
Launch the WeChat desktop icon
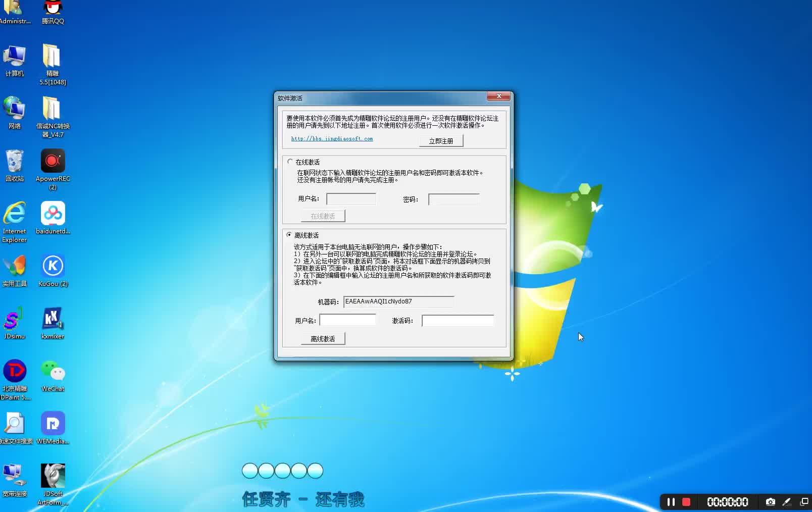pyautogui.click(x=53, y=375)
